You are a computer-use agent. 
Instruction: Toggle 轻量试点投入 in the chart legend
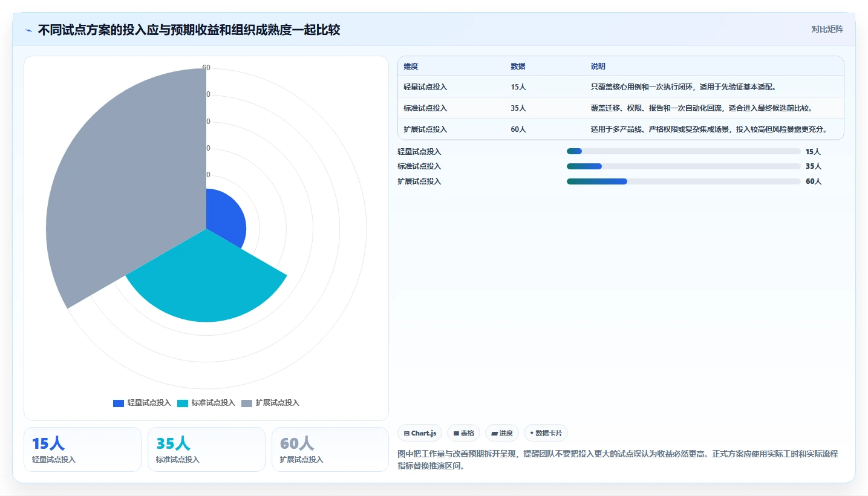point(142,403)
